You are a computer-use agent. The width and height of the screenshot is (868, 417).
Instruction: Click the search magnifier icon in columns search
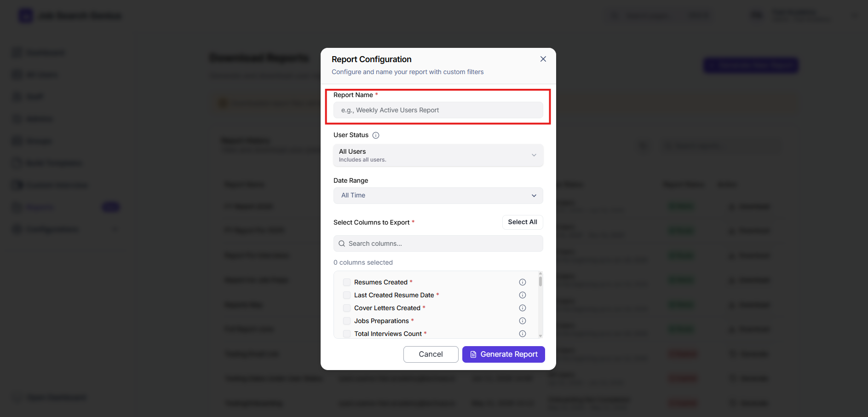[342, 243]
